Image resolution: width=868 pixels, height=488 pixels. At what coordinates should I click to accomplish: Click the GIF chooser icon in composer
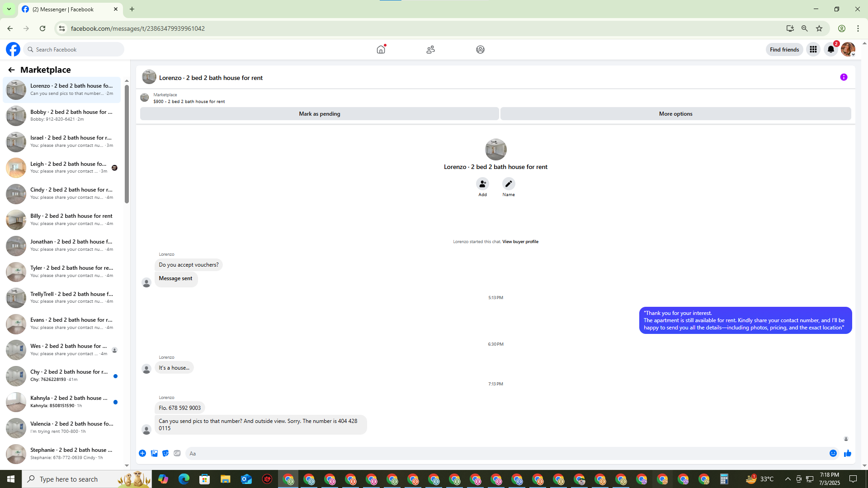click(x=177, y=453)
